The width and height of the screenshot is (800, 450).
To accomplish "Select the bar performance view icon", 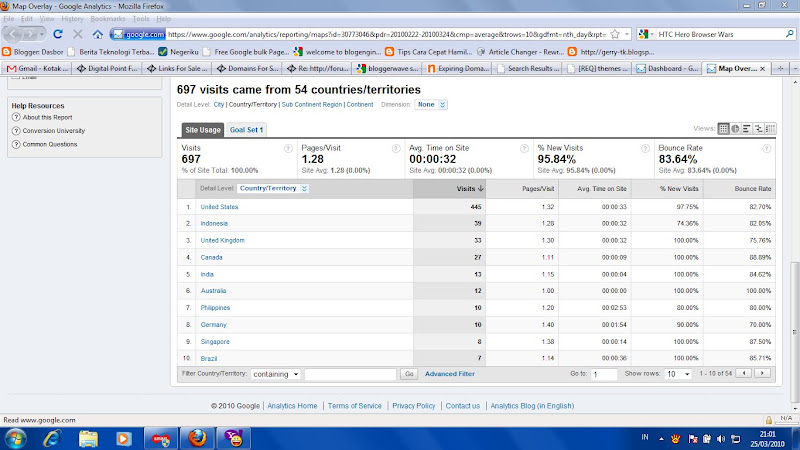I will pyautogui.click(x=747, y=129).
